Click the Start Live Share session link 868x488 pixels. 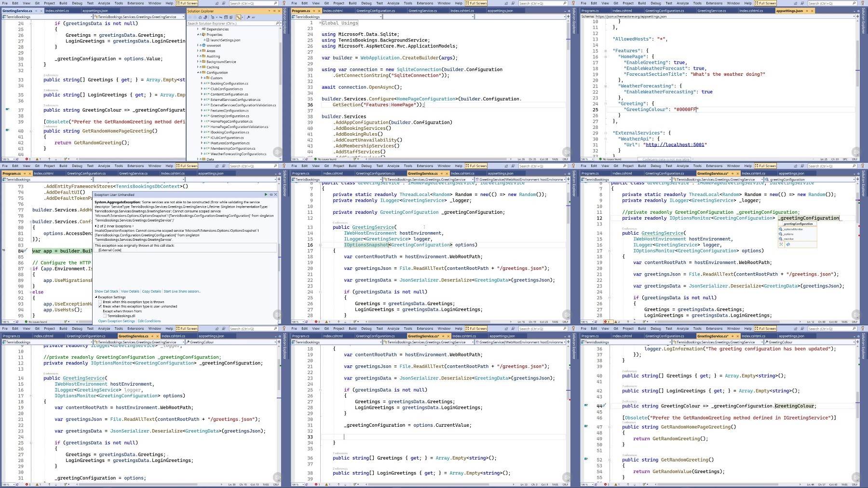tap(182, 291)
